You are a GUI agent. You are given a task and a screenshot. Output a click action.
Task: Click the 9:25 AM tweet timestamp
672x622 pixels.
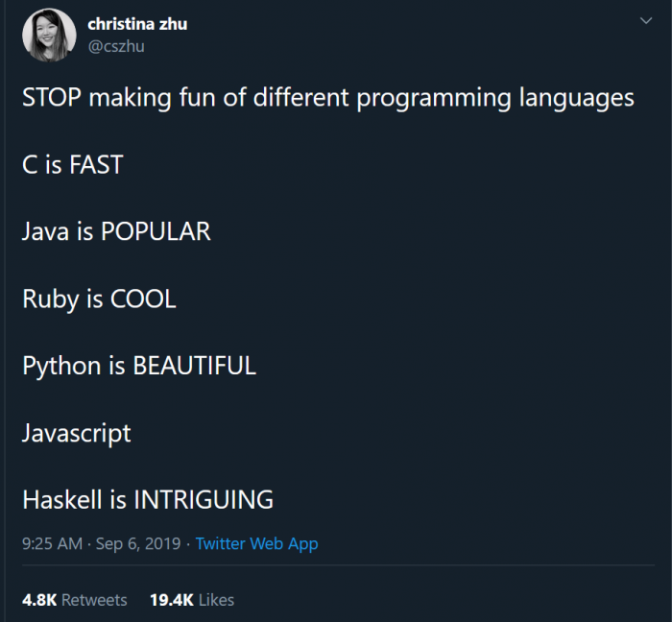click(52, 543)
